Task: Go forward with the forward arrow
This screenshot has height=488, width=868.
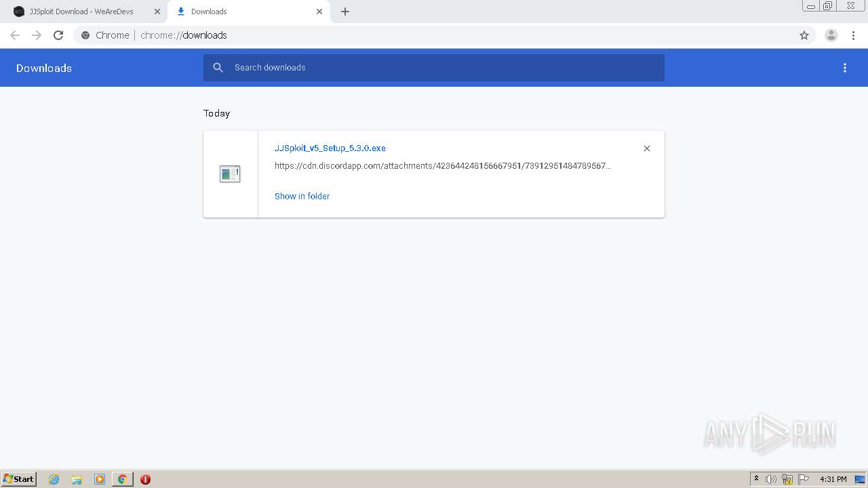Action: click(37, 35)
